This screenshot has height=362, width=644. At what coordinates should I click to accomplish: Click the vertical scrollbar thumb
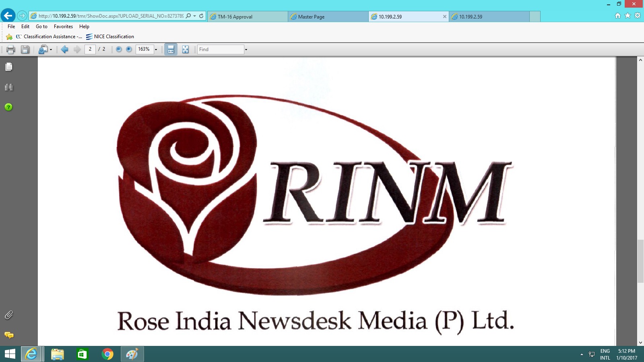(x=640, y=261)
